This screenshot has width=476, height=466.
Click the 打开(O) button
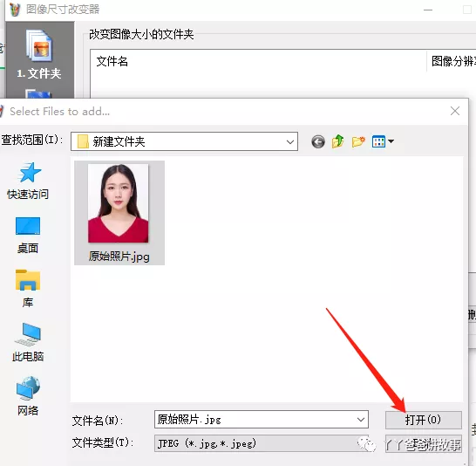pyautogui.click(x=424, y=420)
